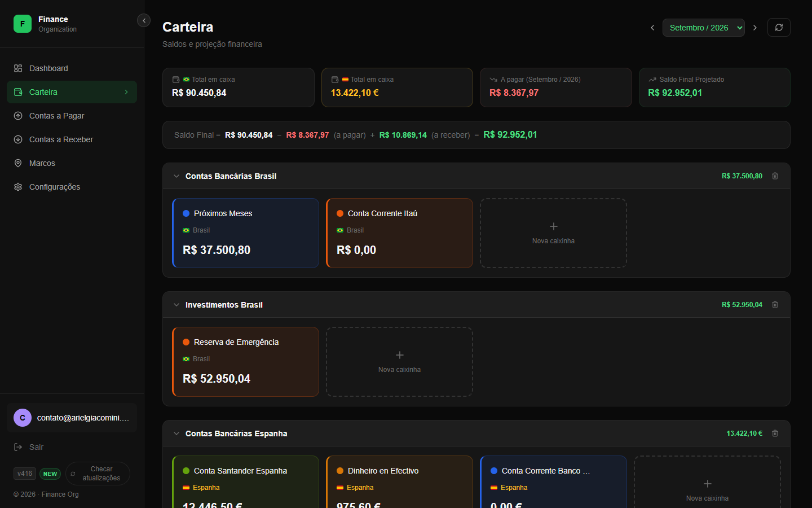The image size is (812, 508).
Task: Click the R$ 37.500,80 section total
Action: point(742,176)
